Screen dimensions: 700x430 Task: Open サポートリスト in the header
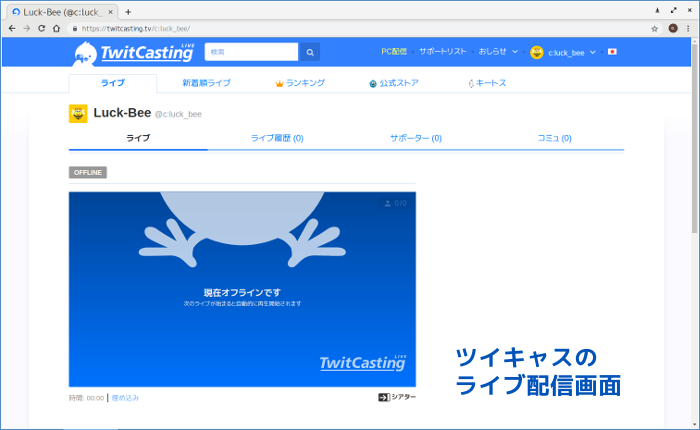(442, 52)
